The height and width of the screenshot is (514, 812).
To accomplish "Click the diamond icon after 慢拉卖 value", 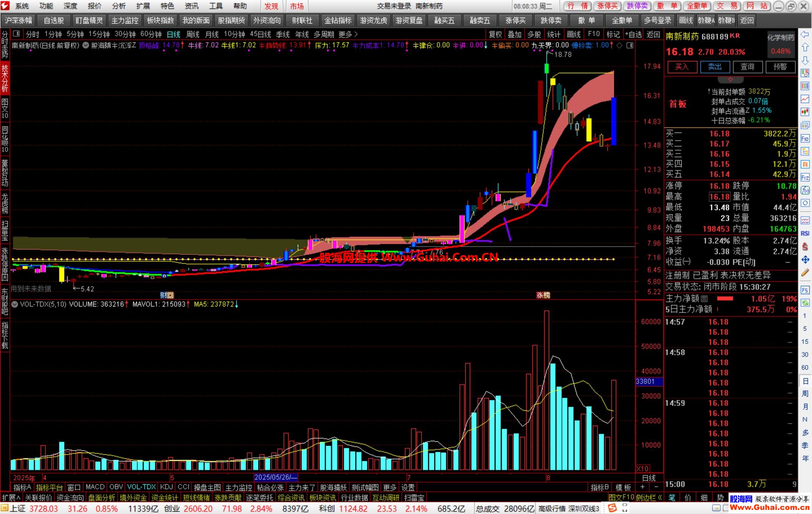I will [620, 45].
